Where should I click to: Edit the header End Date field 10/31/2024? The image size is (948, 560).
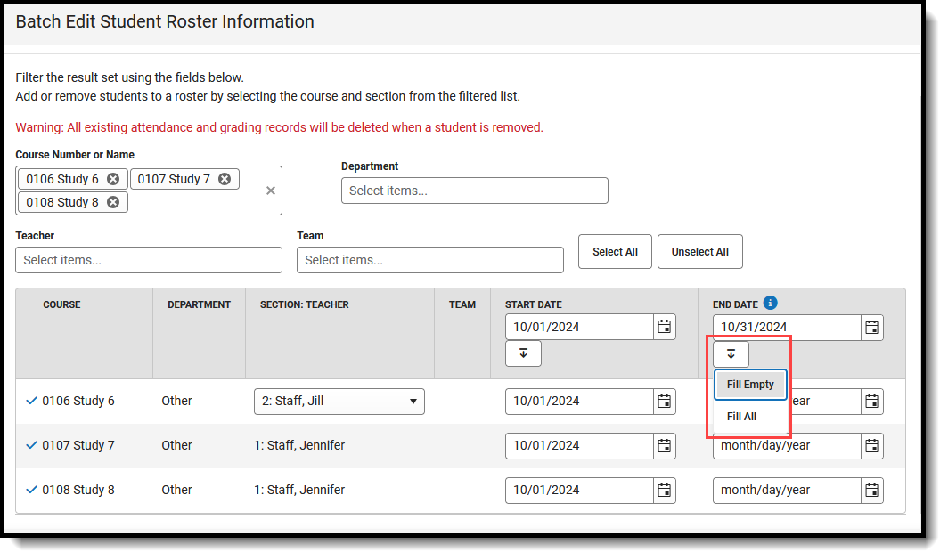[787, 328]
